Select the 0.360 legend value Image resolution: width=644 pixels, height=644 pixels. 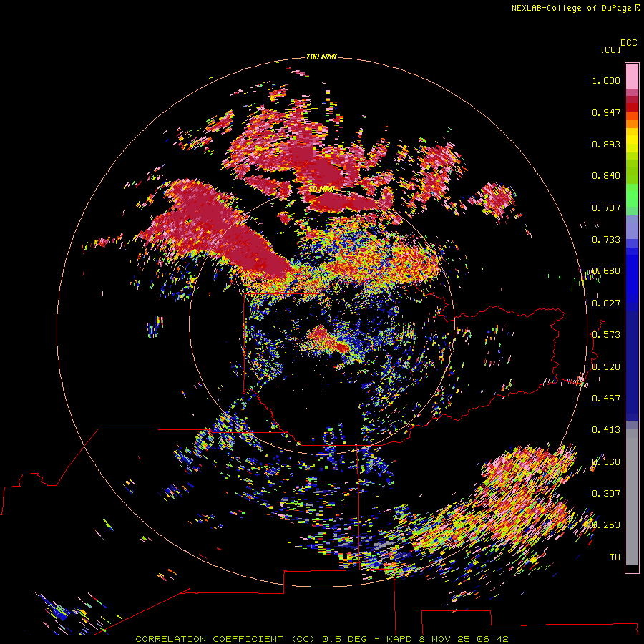[x=606, y=462]
